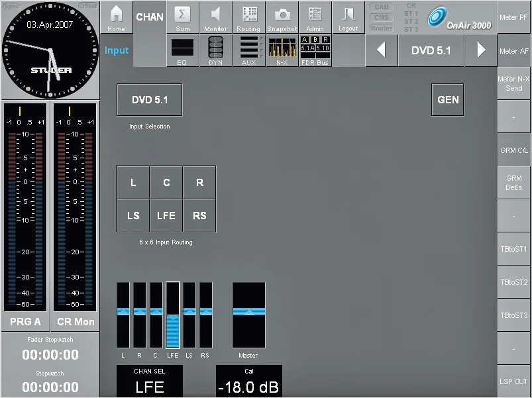Toggle the RS input routing cell
This screenshot has width=532, height=398.
(199, 216)
